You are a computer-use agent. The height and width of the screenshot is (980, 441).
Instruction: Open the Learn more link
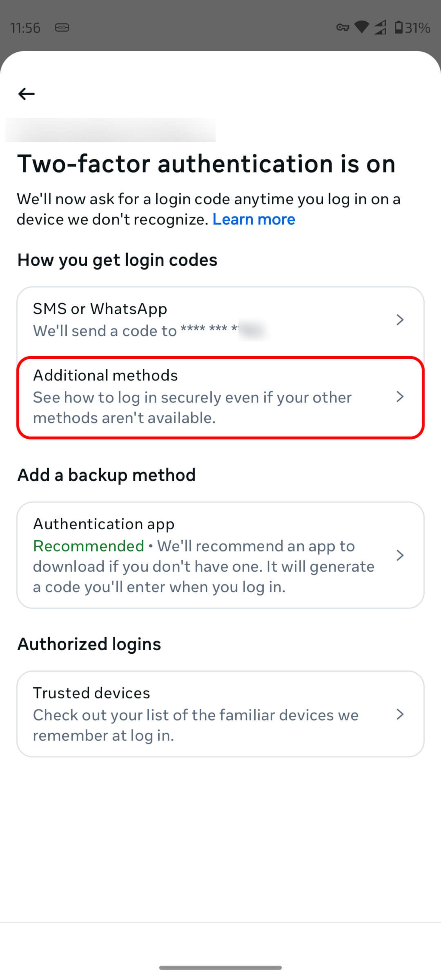253,219
